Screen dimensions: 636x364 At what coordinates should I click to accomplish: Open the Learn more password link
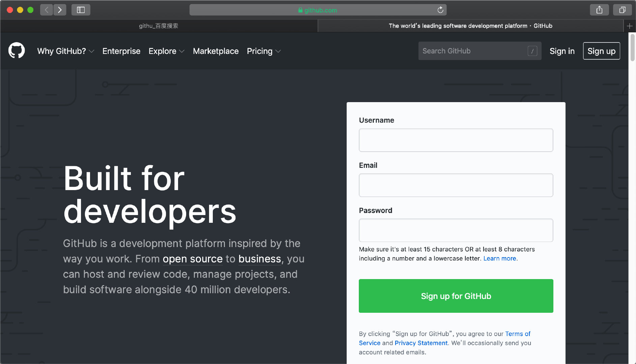(500, 258)
